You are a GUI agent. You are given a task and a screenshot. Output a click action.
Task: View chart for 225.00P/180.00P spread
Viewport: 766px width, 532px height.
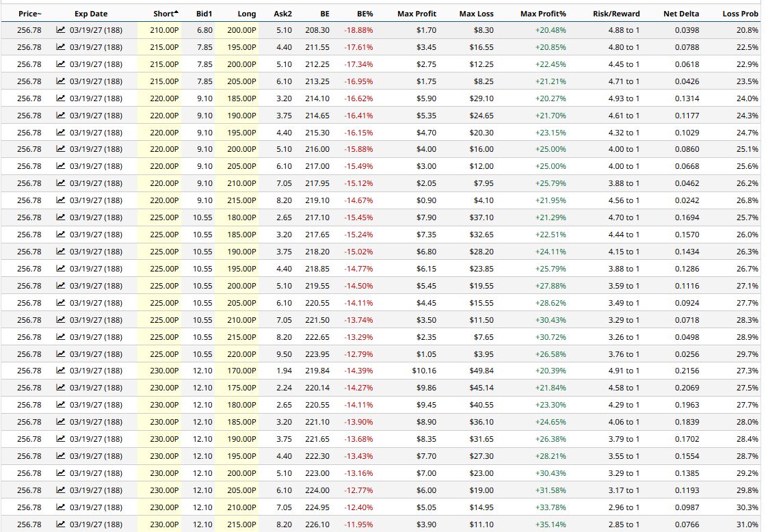[61, 217]
